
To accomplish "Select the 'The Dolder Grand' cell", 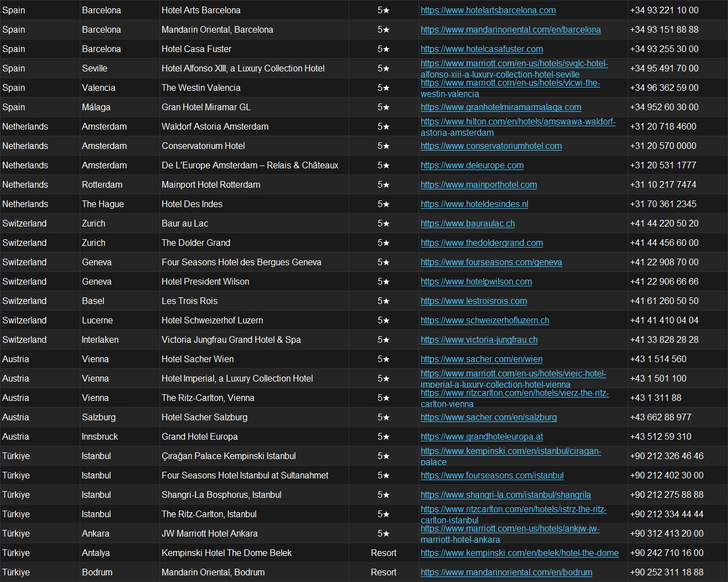I will [x=254, y=243].
